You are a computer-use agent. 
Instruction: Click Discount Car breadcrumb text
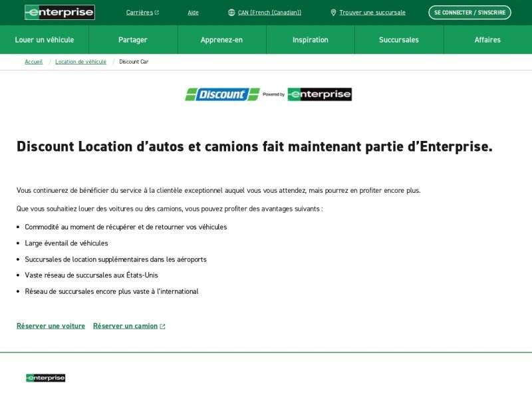click(x=134, y=62)
